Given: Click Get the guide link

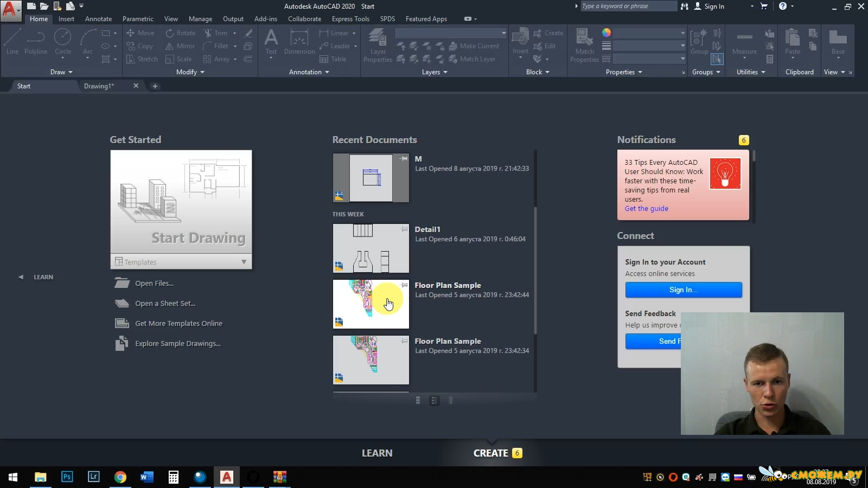Looking at the screenshot, I should click(x=646, y=209).
